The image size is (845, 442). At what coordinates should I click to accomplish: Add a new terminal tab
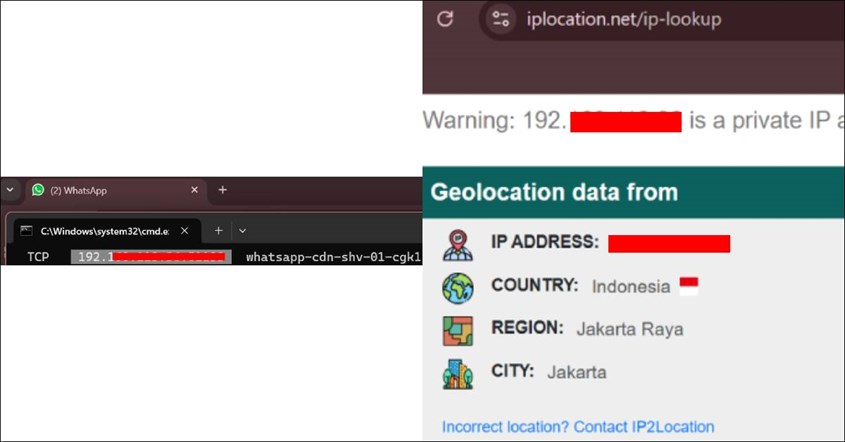click(218, 231)
